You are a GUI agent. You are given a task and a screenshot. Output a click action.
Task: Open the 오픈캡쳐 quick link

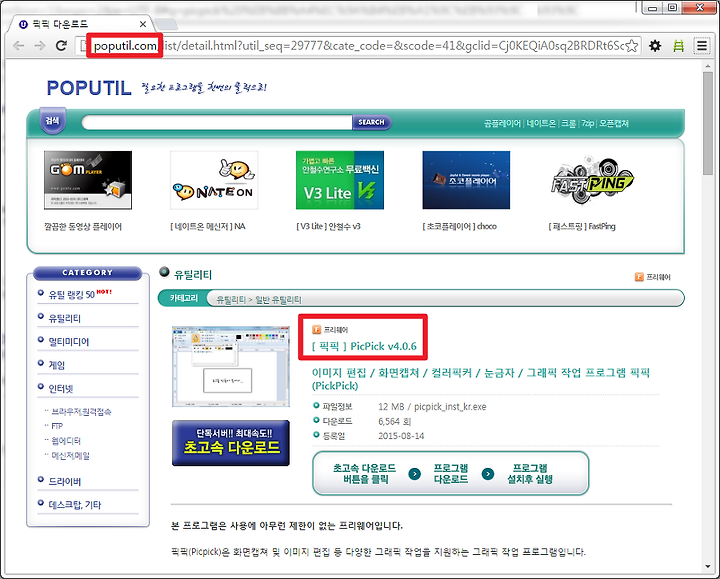pos(614,124)
